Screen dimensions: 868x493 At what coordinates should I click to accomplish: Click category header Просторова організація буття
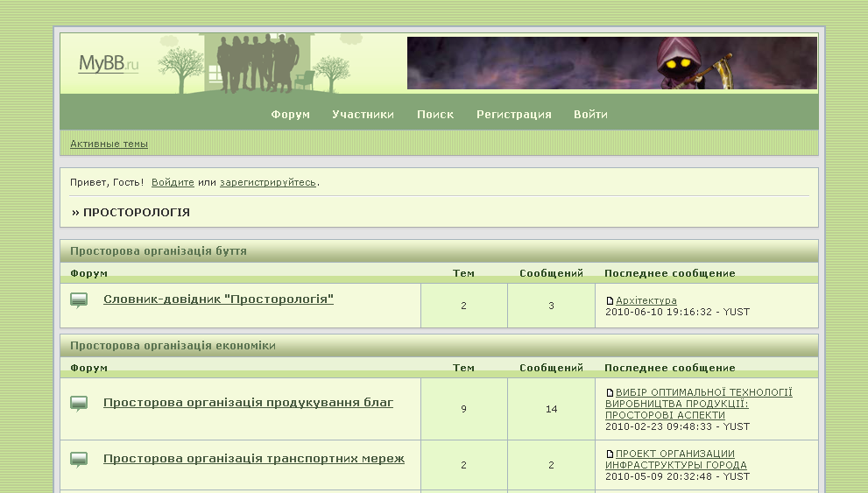pos(159,251)
